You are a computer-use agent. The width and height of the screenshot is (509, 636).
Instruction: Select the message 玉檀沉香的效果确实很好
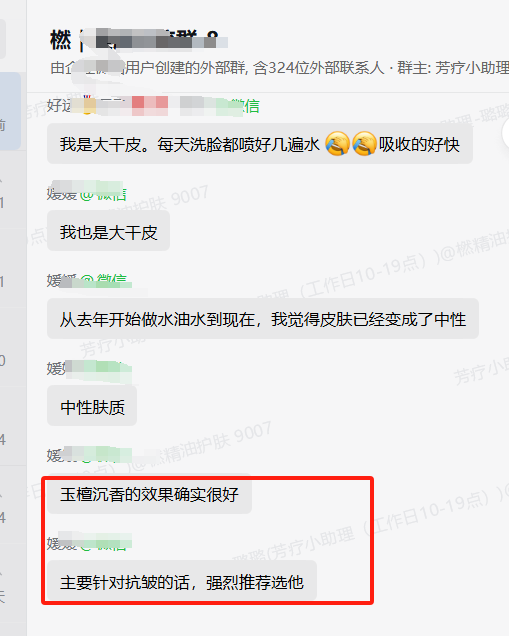pyautogui.click(x=149, y=494)
